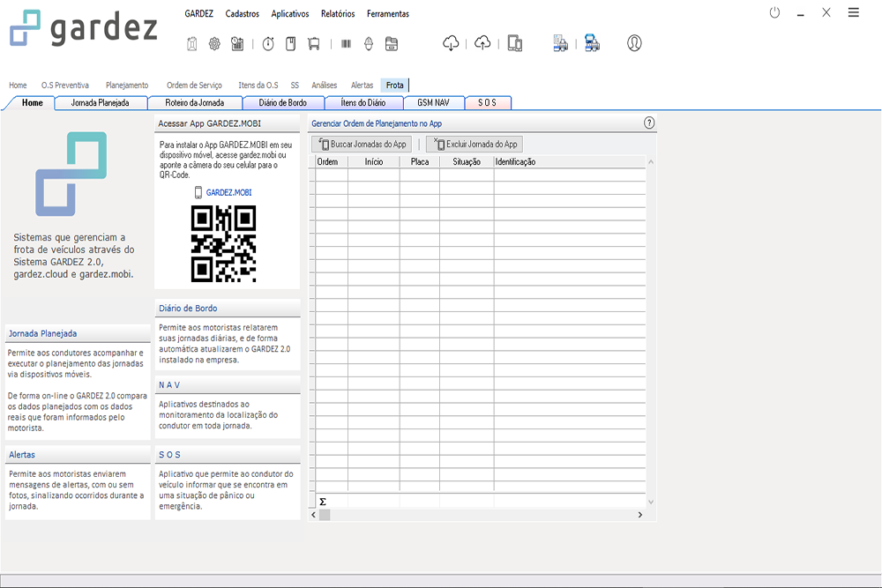Click the Jornada Planejada heading link
Screen dimensions: 882x588
pyautogui.click(x=42, y=333)
